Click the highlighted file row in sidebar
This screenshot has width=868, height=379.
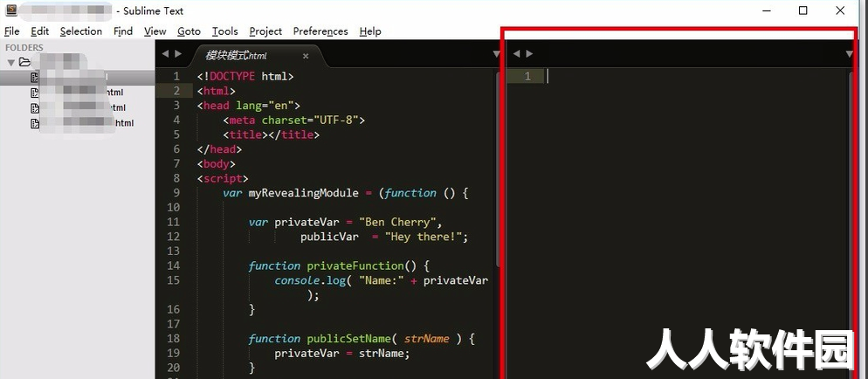coord(78,78)
